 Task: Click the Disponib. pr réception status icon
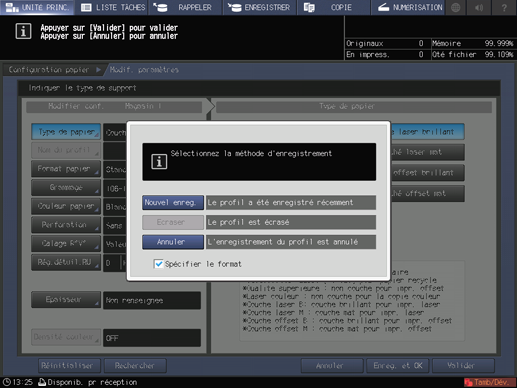pyautogui.click(x=42, y=382)
